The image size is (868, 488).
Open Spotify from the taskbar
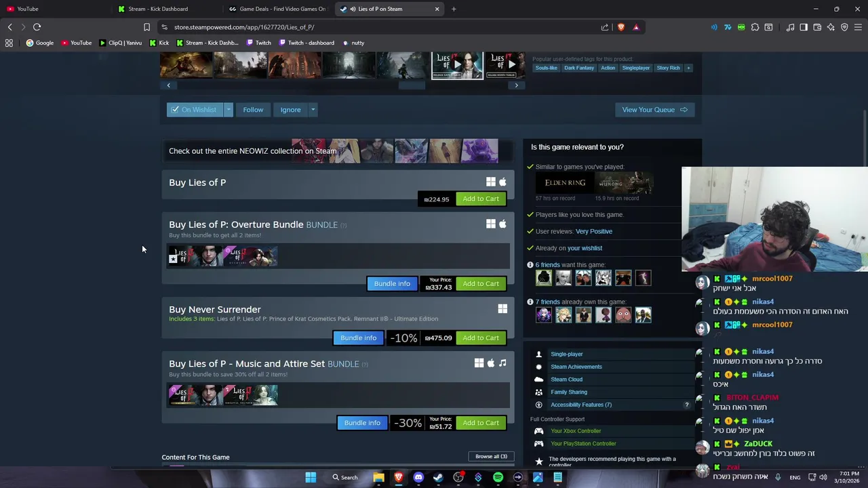[498, 477]
